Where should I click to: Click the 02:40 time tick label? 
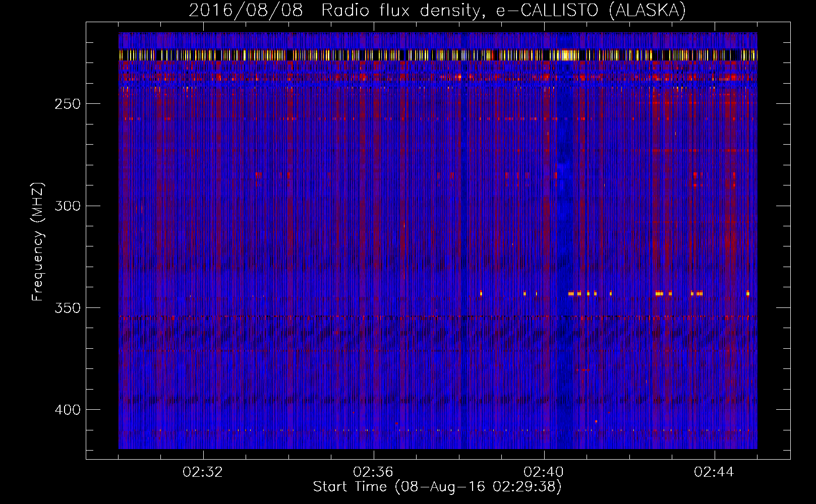pyautogui.click(x=544, y=472)
